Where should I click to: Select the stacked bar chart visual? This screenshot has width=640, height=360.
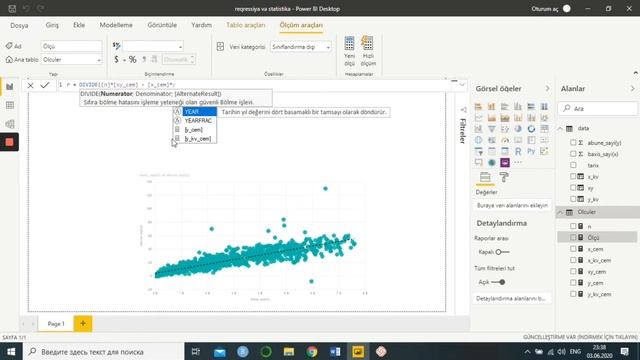tap(478, 107)
